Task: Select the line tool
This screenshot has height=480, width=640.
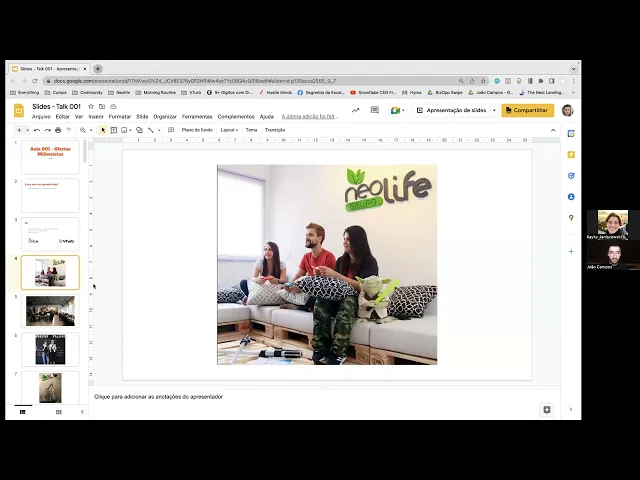Action: [151, 130]
